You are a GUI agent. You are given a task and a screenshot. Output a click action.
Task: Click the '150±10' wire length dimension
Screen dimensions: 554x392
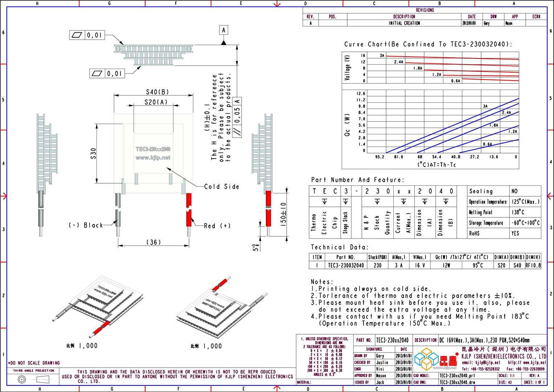(283, 215)
